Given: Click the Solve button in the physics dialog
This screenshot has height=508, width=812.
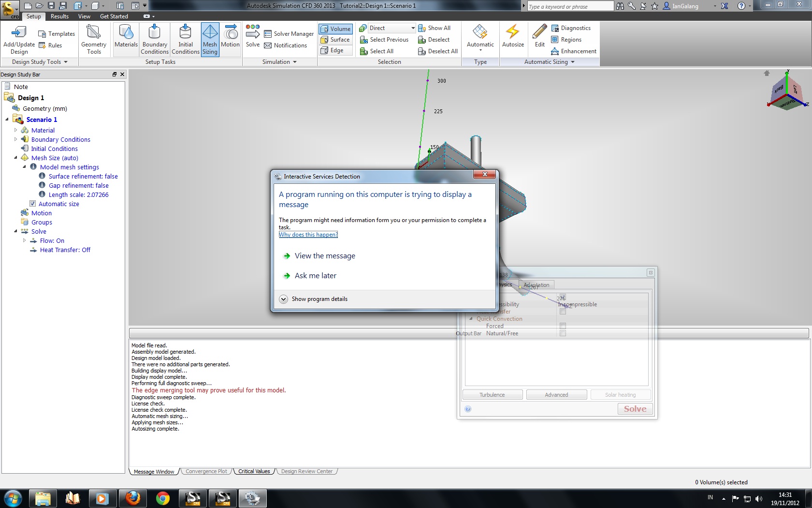Looking at the screenshot, I should pyautogui.click(x=635, y=409).
